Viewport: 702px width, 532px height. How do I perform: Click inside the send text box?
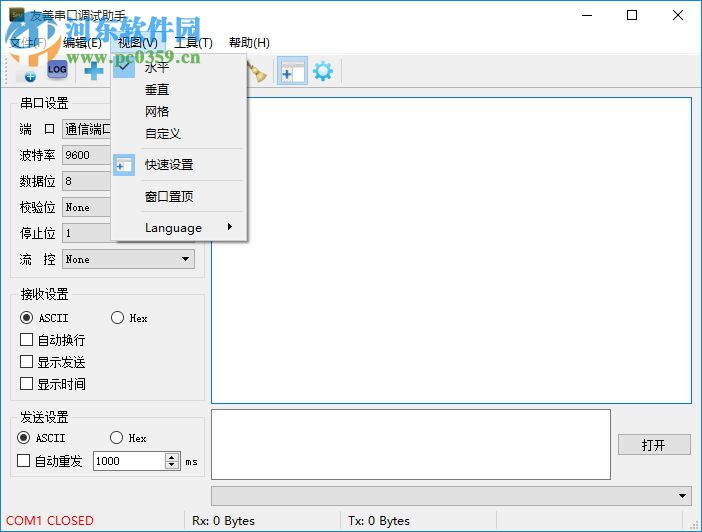click(x=411, y=444)
